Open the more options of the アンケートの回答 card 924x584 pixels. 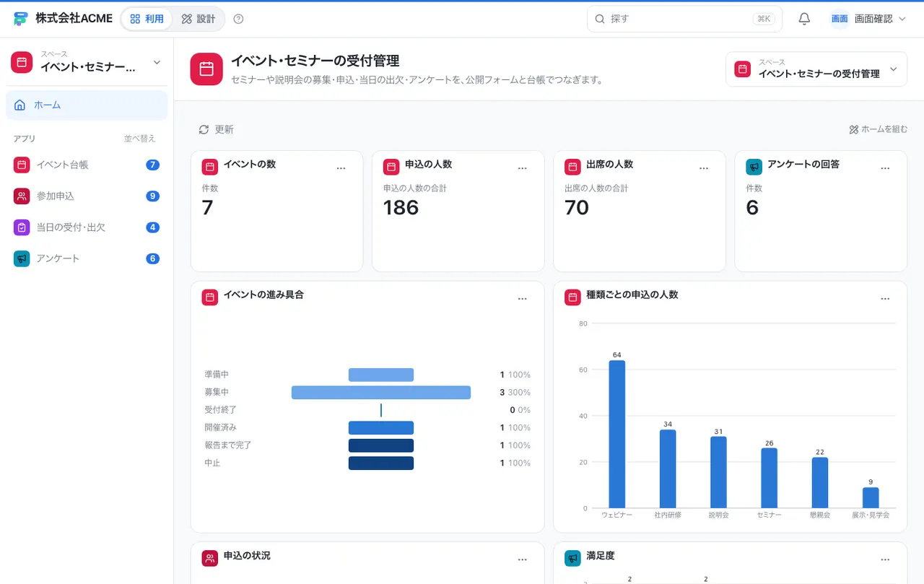885,167
